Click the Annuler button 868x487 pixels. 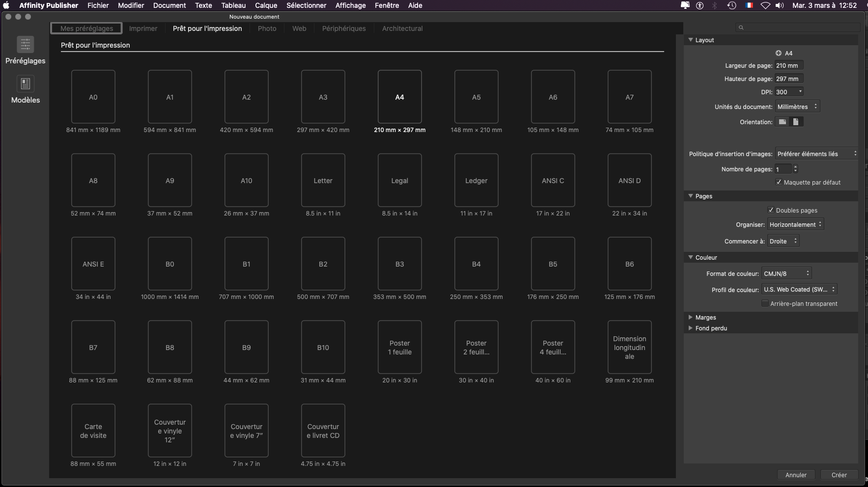click(796, 475)
